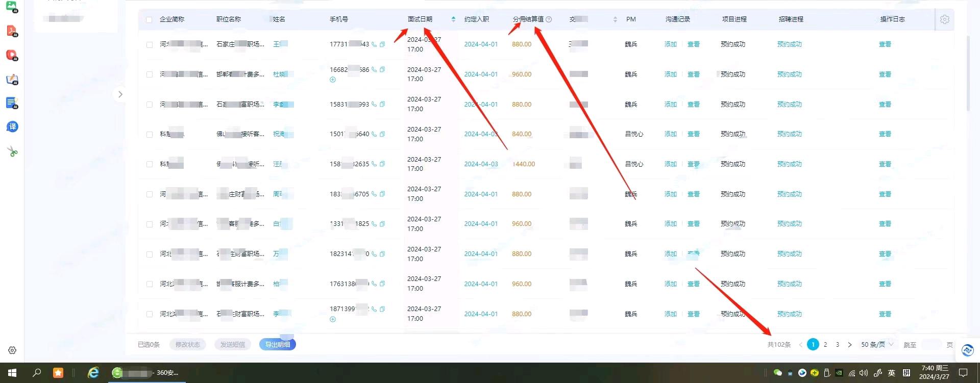The width and height of the screenshot is (980, 383).
Task: Tick checkbox for row with phone 17731
Action: pyautogui.click(x=150, y=45)
